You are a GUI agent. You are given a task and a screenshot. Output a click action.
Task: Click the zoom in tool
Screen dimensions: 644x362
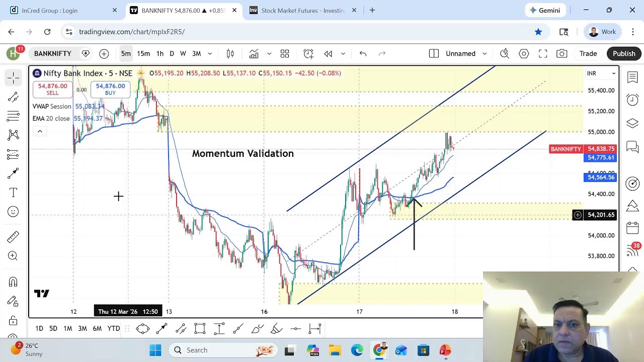tap(13, 256)
